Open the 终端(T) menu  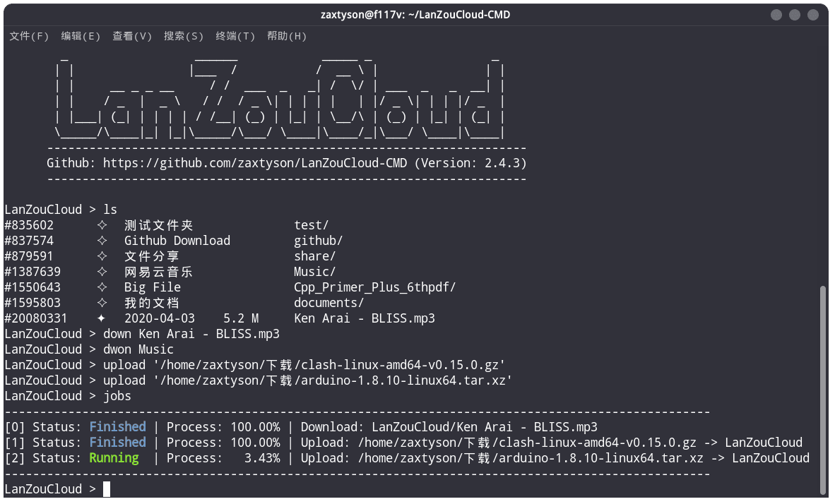[x=235, y=36]
